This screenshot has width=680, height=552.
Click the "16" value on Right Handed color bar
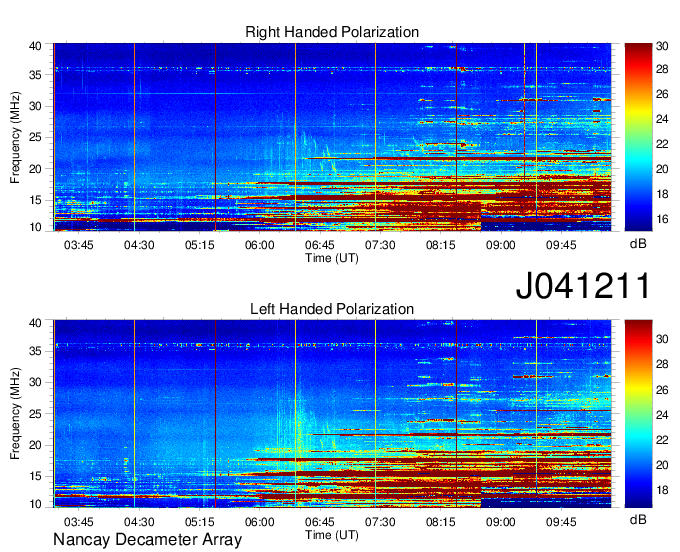coord(662,219)
